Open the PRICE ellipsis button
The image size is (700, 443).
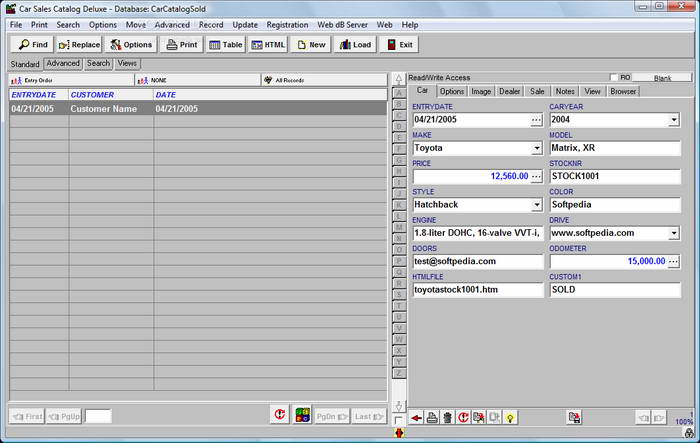(536, 176)
